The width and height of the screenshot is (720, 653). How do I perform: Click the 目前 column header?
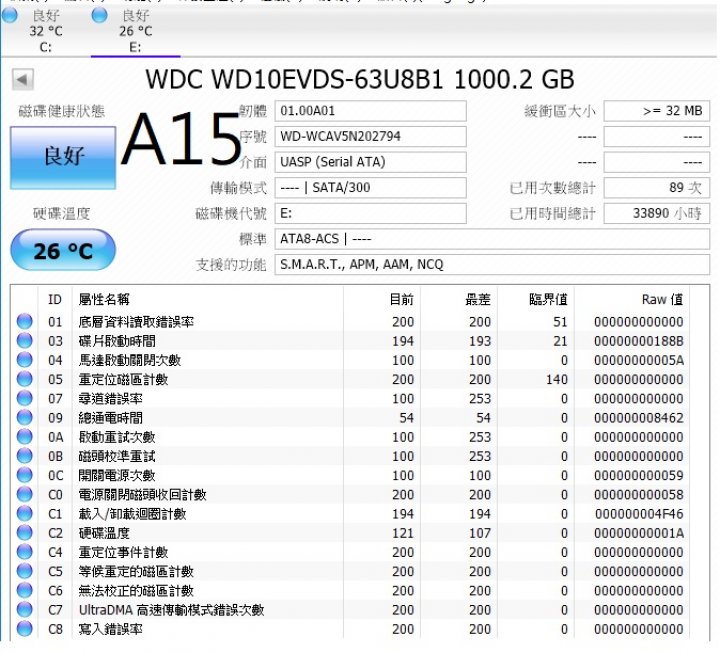[x=382, y=299]
